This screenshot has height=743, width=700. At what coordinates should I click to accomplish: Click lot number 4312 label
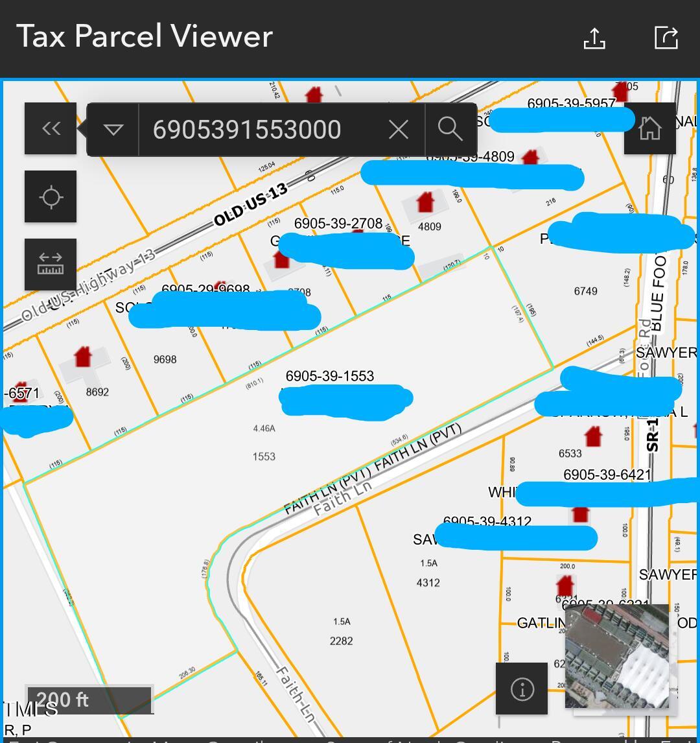tap(428, 582)
